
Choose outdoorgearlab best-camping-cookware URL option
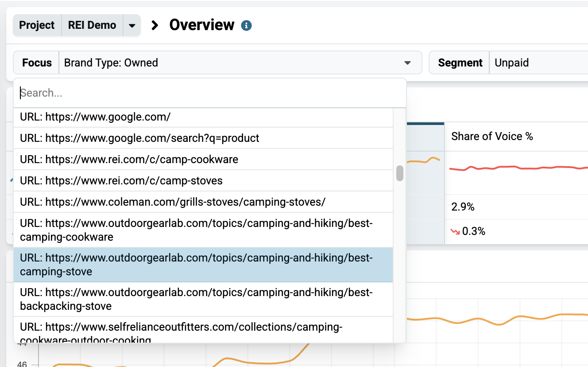tap(203, 230)
